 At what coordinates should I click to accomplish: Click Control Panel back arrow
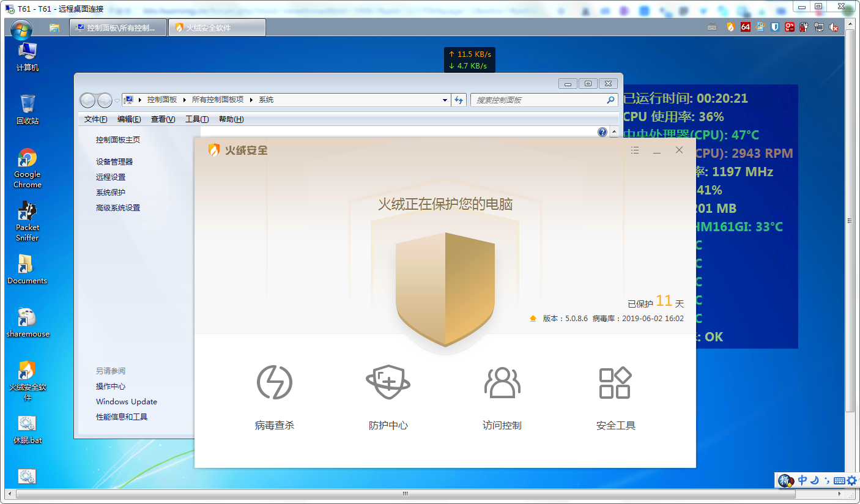[x=88, y=100]
